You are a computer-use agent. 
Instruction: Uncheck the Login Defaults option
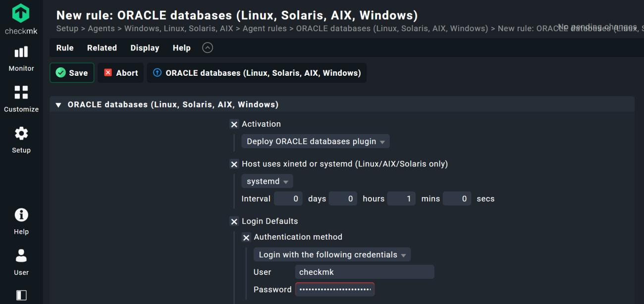coord(234,222)
